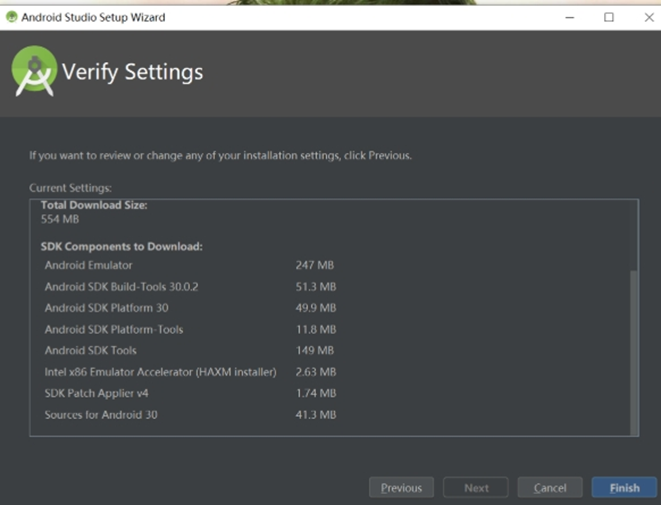Screen dimensions: 661x505
Task: Minimize the Setup Wizard window
Action: [570, 17]
